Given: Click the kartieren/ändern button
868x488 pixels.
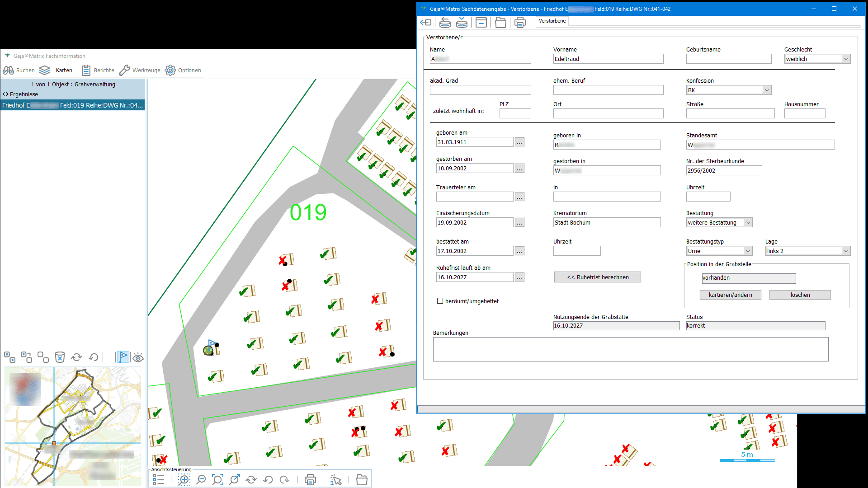Looking at the screenshot, I should 730,295.
